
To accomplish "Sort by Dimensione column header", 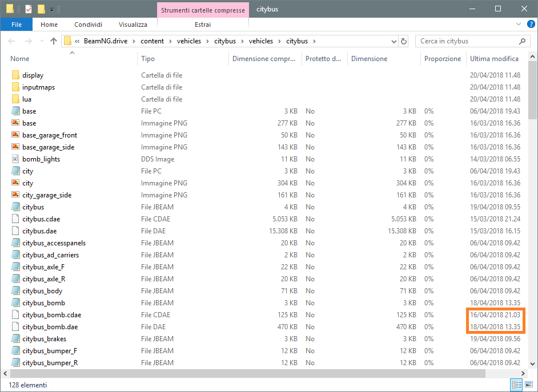I will click(384, 59).
